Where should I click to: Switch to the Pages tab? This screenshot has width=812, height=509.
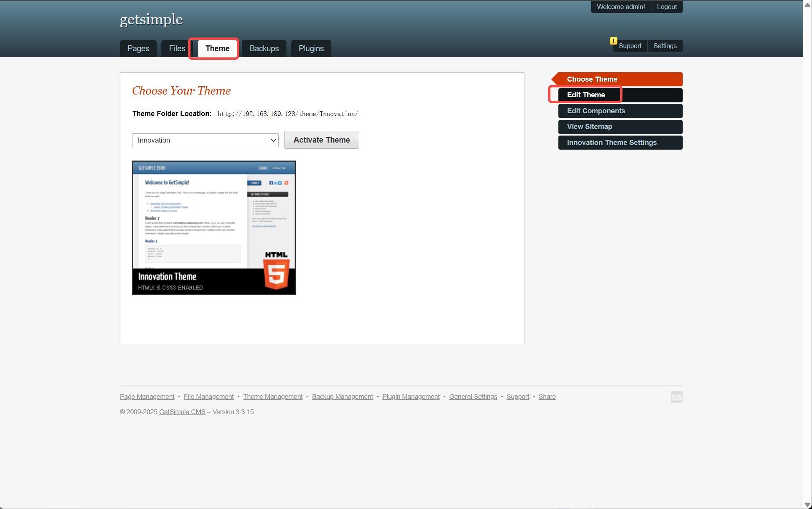pyautogui.click(x=138, y=48)
